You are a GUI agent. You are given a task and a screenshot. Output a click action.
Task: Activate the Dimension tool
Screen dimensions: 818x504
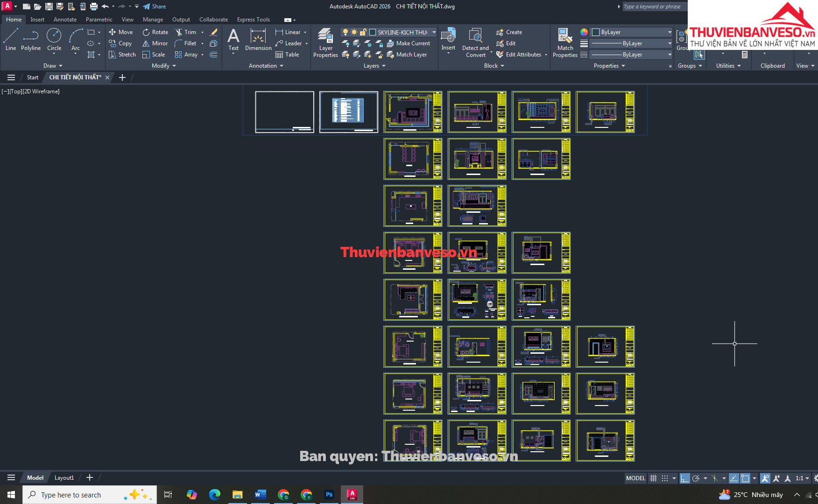point(258,40)
